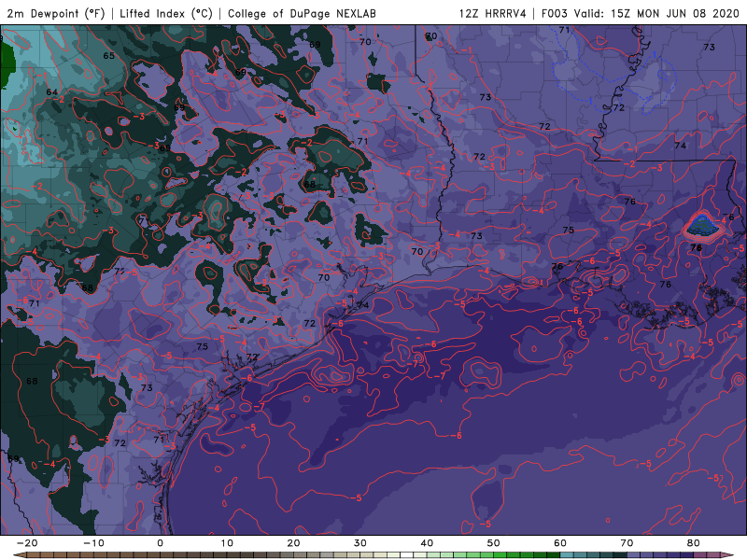Click the "10" label on the color scale

pyautogui.click(x=227, y=543)
